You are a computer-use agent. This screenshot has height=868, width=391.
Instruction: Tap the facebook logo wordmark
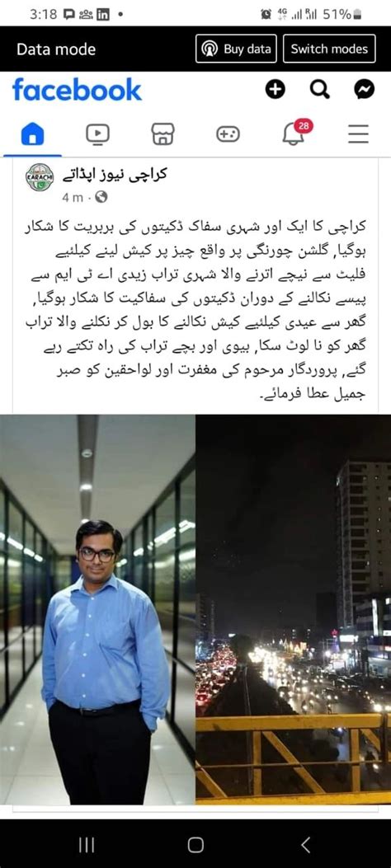pyautogui.click(x=77, y=90)
